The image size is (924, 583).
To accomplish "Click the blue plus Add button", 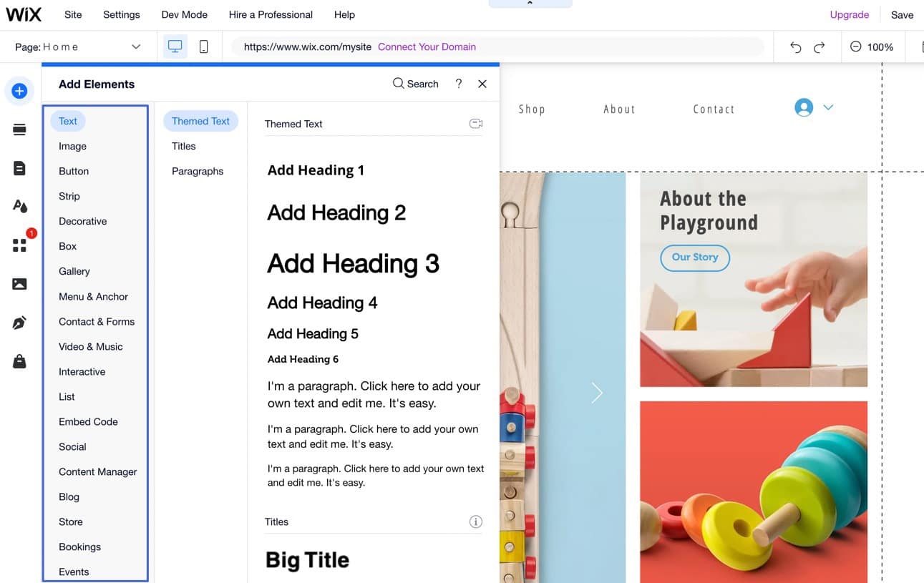I will (19, 91).
